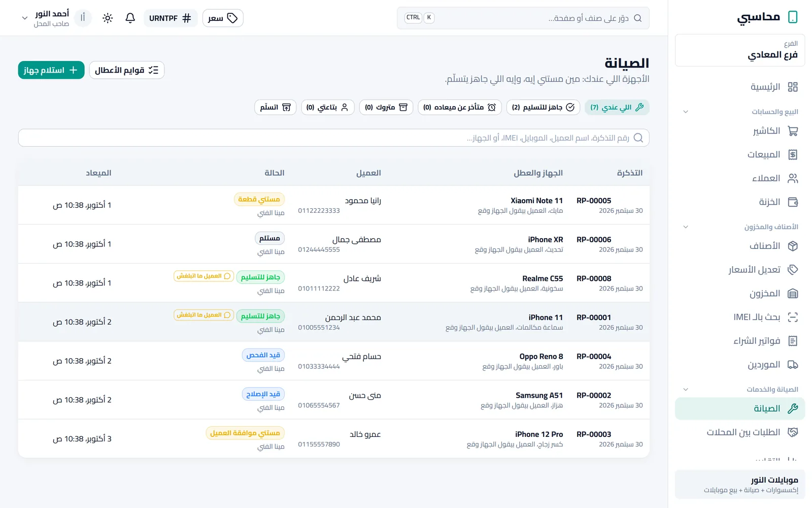812x508 pixels.
Task: Click استلام جهاز button
Action: coord(51,70)
